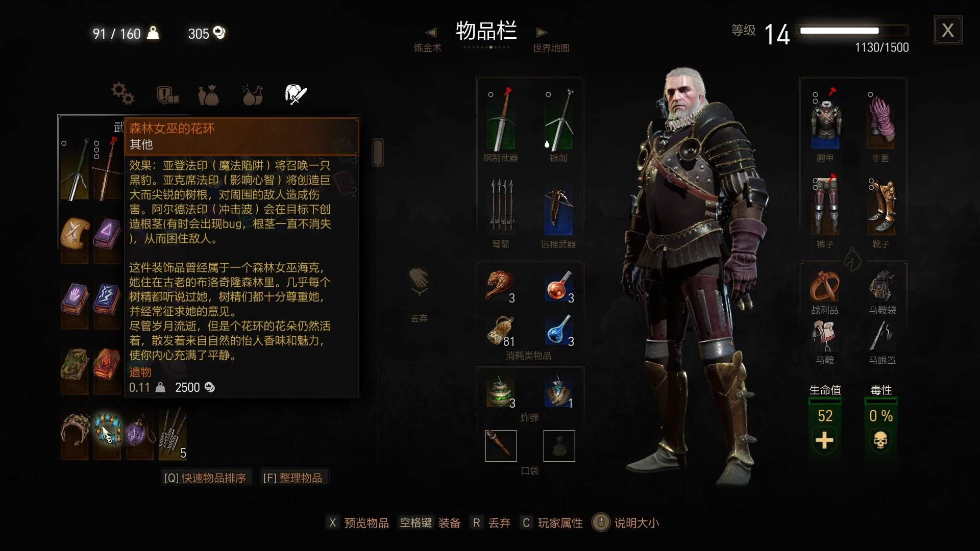The height and width of the screenshot is (551, 980).
Task: Choose 预览物品 preview item option
Action: pos(358,523)
